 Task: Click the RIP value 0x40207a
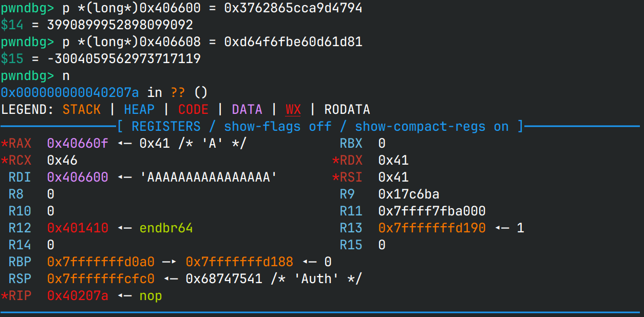click(x=78, y=295)
